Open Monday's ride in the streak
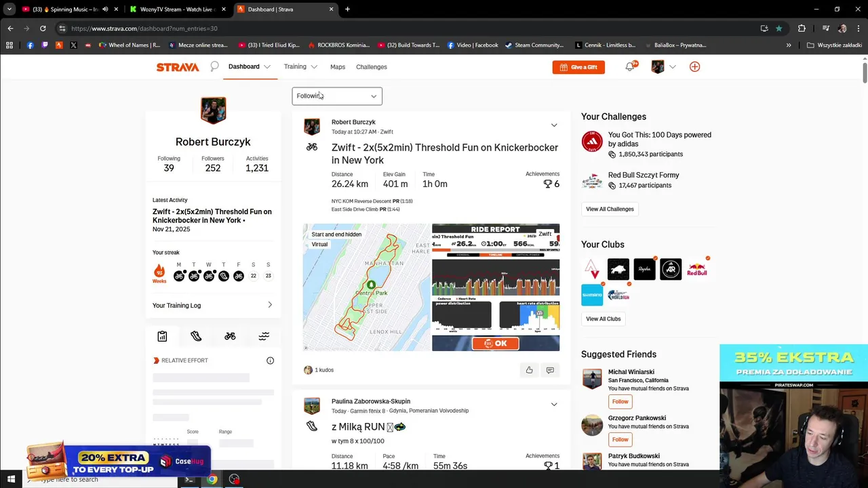This screenshot has width=868, height=488. point(179,276)
